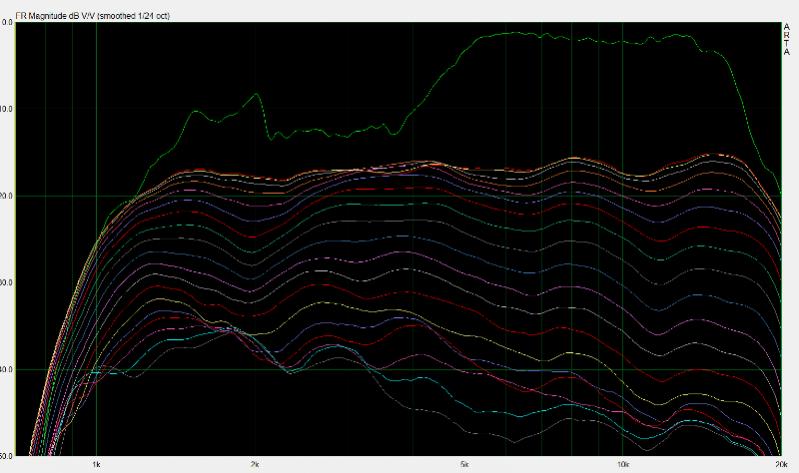
Task: Click the 10.0 dB axis label
Action: click(7, 109)
